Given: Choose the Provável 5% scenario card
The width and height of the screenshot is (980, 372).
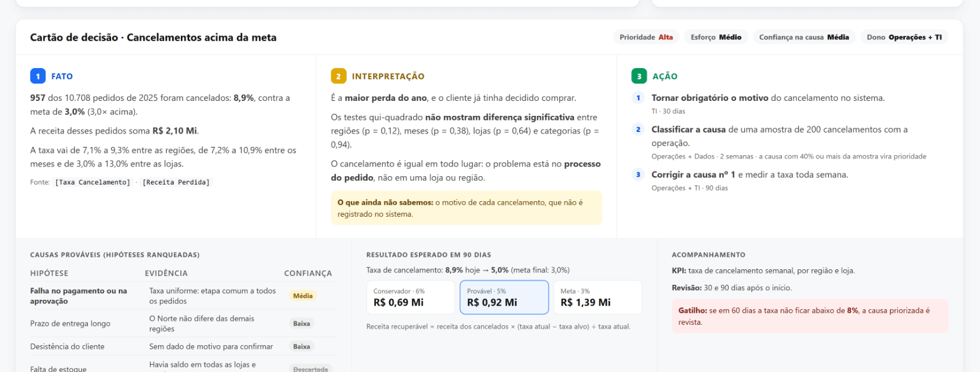Looking at the screenshot, I should (504, 297).
